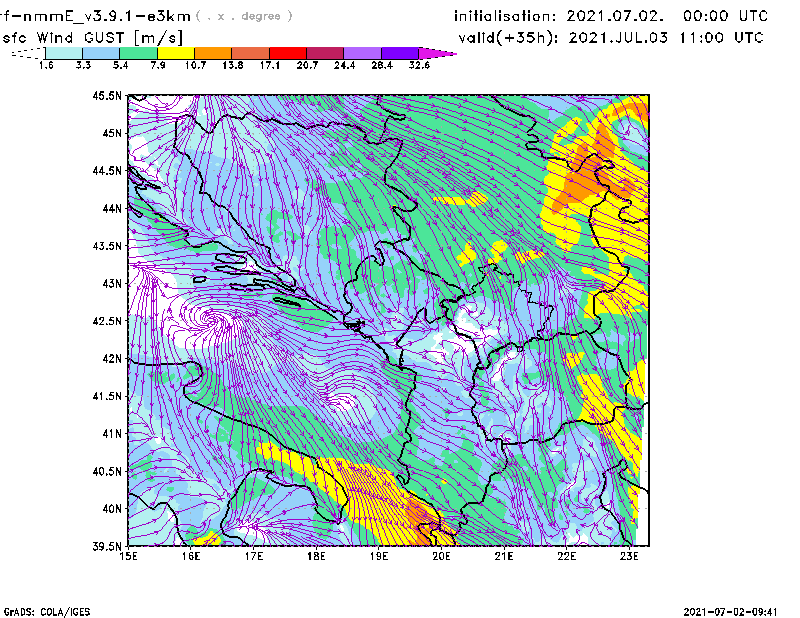Click the lavender legend swatch (24.4–28.4)
Image resolution: width=800 pixels, height=618 pixels.
pos(362,53)
